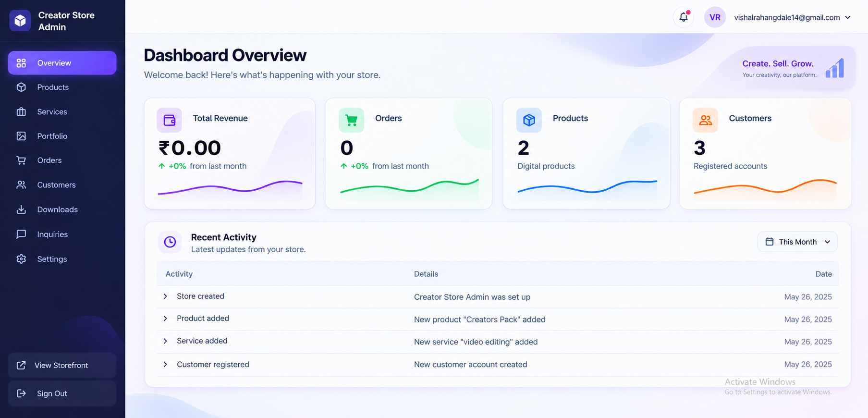
Task: Open notifications bell
Action: 684,17
